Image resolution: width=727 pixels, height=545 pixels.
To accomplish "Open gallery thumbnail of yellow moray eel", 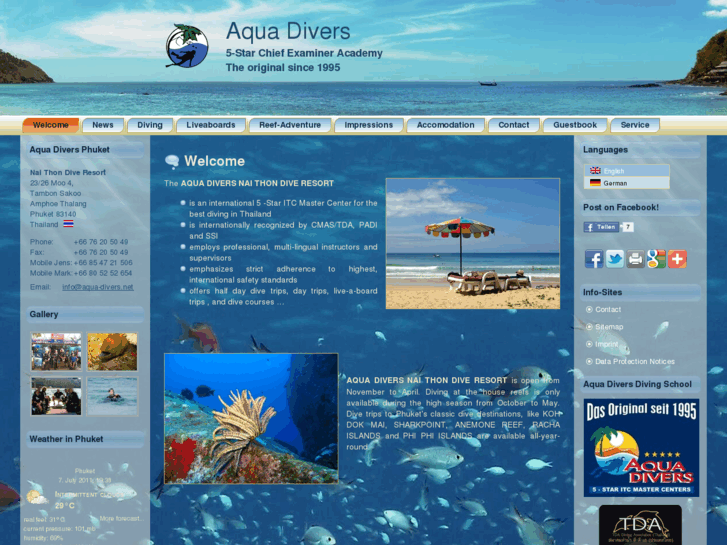I will pyautogui.click(x=112, y=352).
